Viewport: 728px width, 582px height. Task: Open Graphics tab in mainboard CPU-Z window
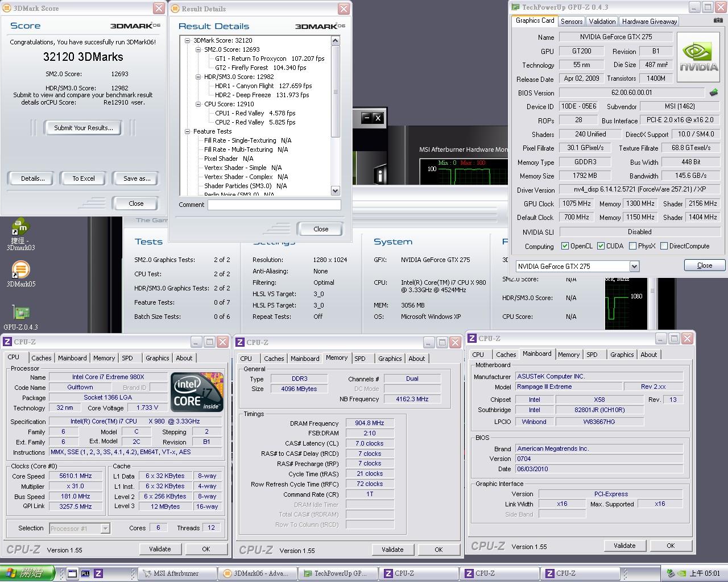tap(622, 355)
